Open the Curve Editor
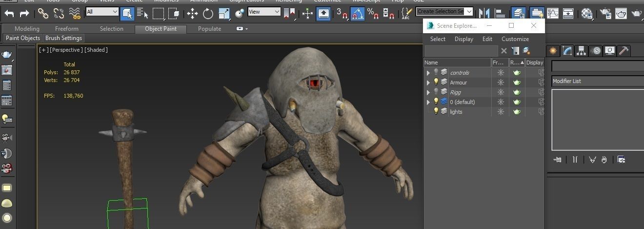The image size is (644, 229). (x=553, y=13)
